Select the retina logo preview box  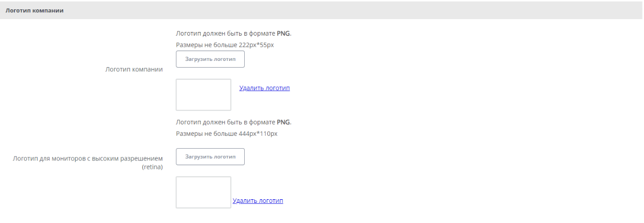(204, 193)
